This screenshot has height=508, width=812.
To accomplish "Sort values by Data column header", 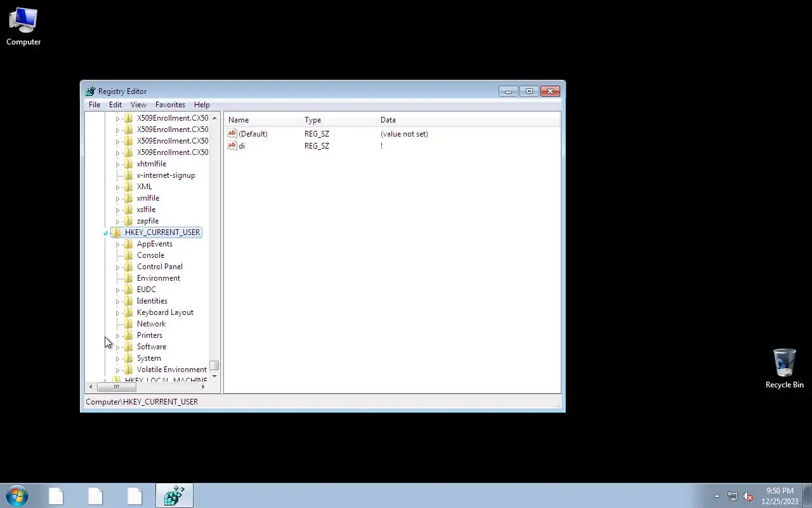I will tap(468, 120).
